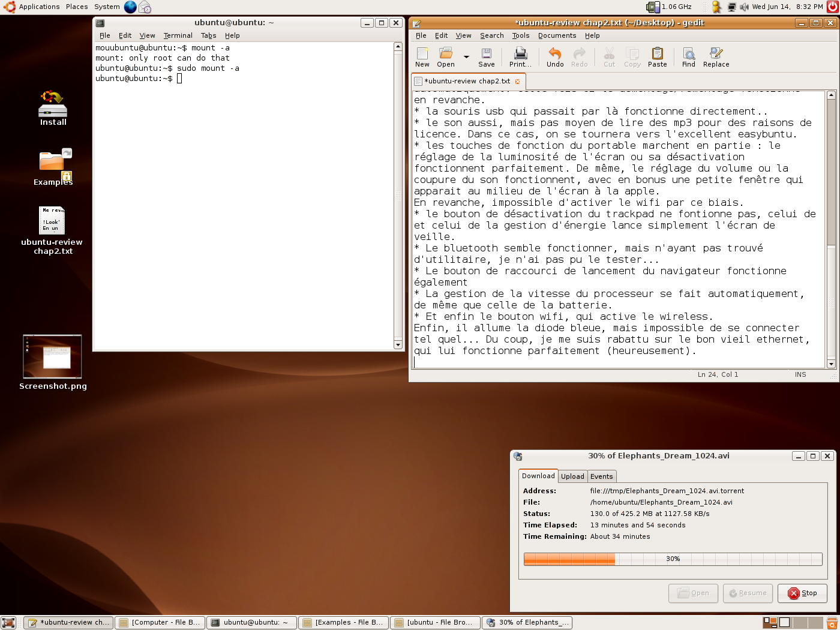Select the ubuntu-review chap2.txt desktop file
The image size is (840, 630).
click(52, 231)
